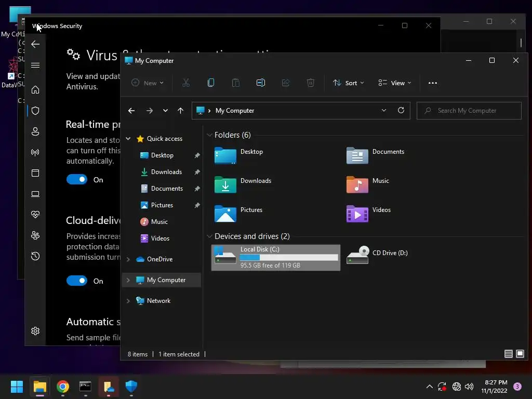Open Protection history icon in sidebar
The image size is (532, 399).
tap(35, 256)
